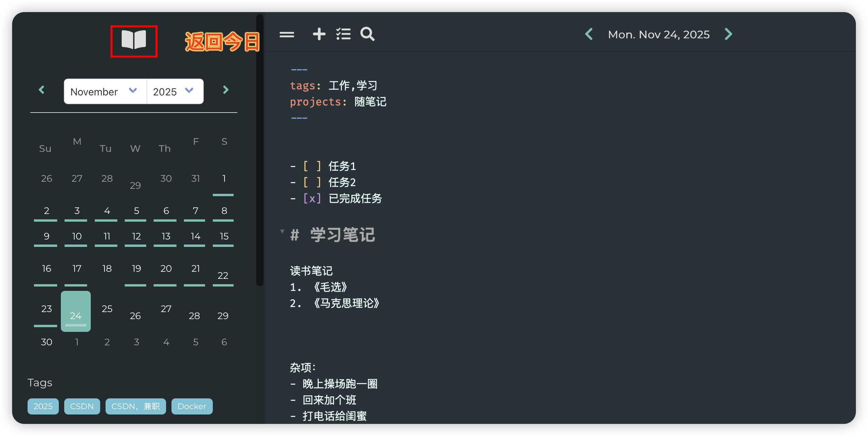
Task: Click the plus icon in the toolbar
Action: pyautogui.click(x=319, y=34)
